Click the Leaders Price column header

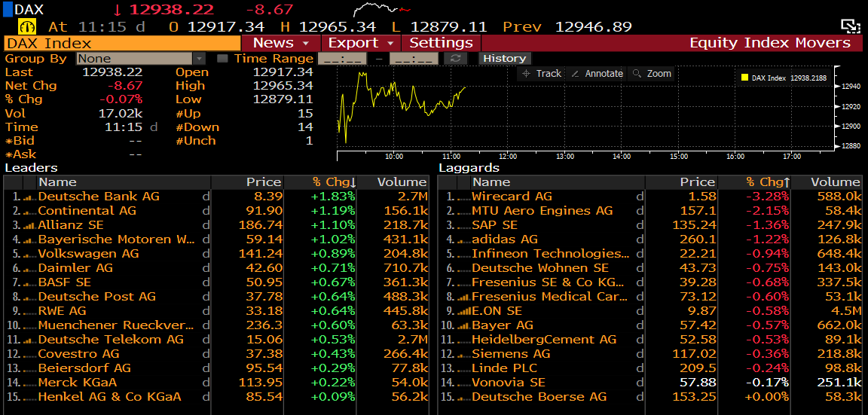click(247, 182)
